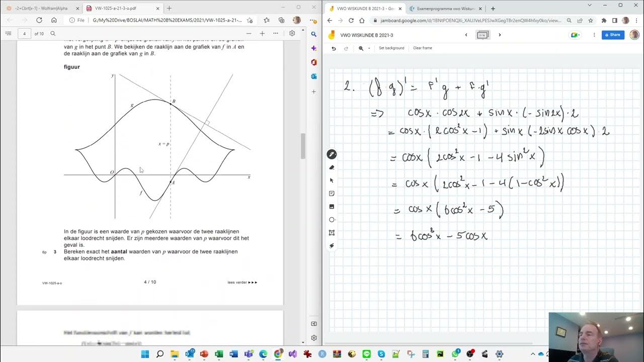Expand the frame bar thumbnail in Jamboard
Image resolution: width=644 pixels, height=362 pixels.
pos(482,35)
